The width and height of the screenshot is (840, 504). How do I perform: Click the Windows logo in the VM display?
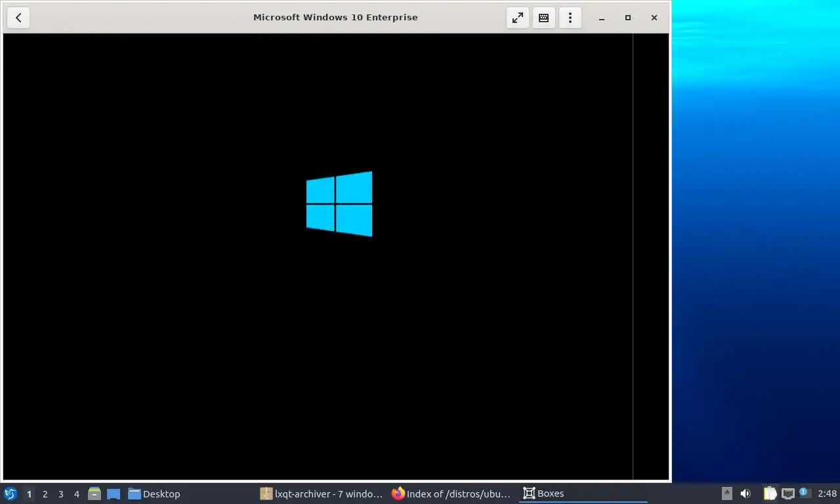[x=339, y=204]
